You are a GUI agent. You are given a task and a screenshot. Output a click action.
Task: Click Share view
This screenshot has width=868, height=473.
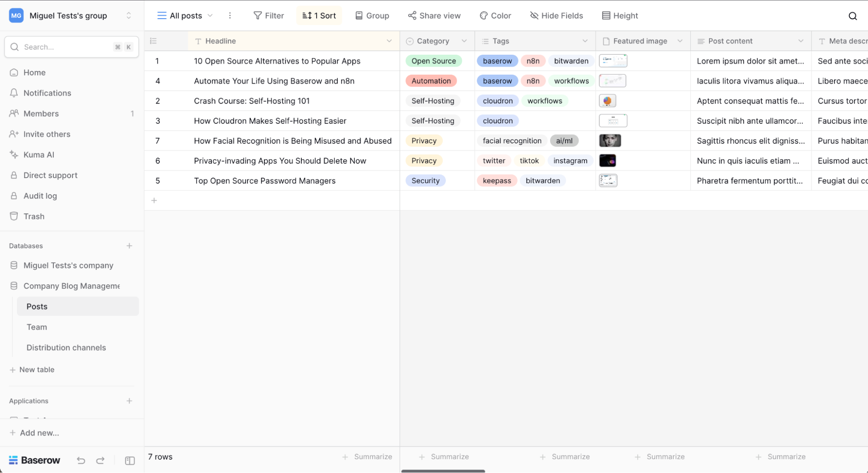tap(434, 16)
